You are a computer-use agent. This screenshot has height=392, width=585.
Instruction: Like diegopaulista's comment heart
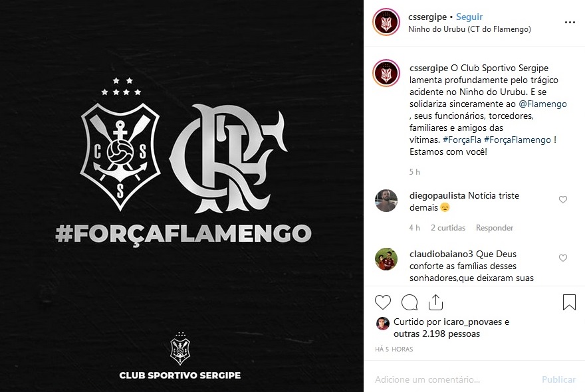point(563,199)
